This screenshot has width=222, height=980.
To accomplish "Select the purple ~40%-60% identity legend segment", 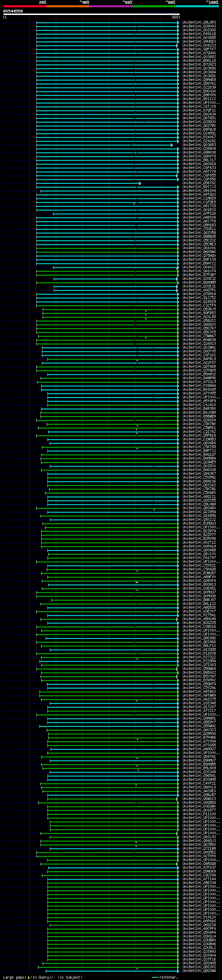I will 111,6.
